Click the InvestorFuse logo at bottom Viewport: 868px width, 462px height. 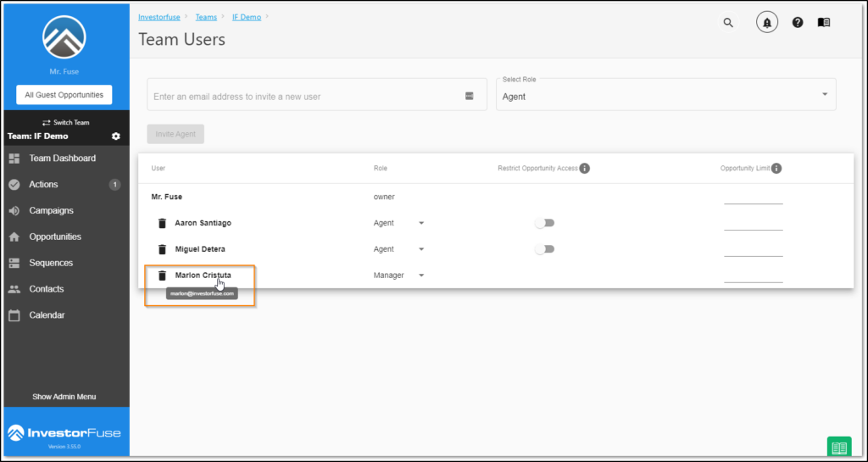click(64, 433)
